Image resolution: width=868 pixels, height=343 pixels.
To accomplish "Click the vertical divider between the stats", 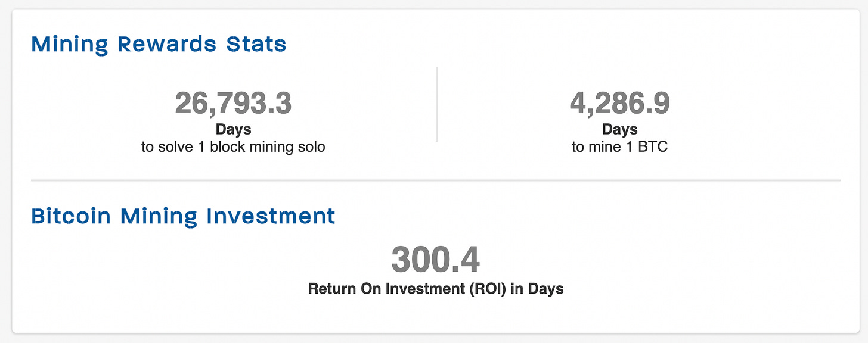I will [x=437, y=104].
